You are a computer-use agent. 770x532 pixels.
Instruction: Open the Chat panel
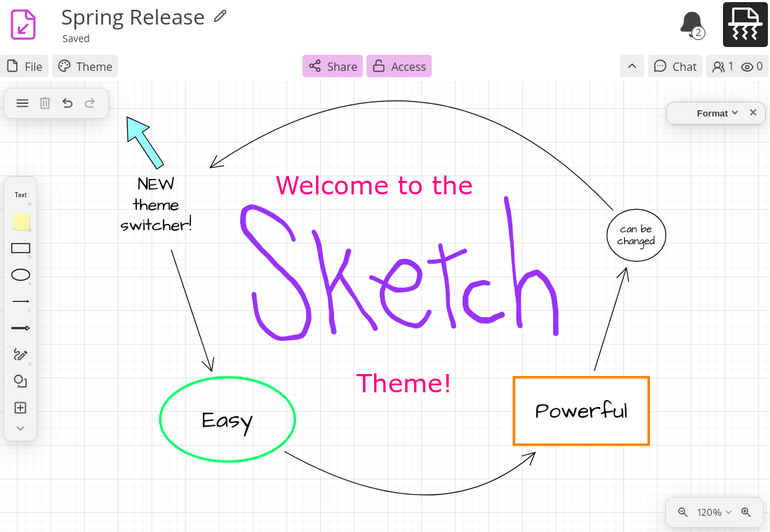tap(675, 66)
